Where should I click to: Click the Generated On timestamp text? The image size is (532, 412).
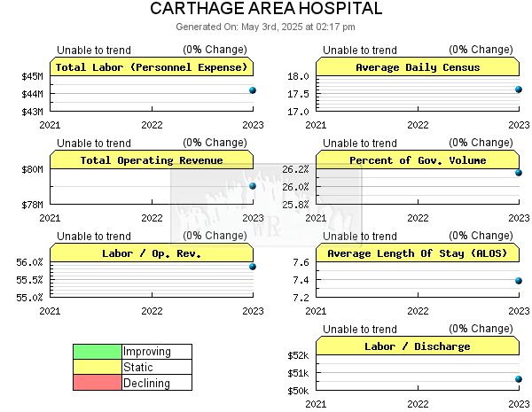click(265, 27)
